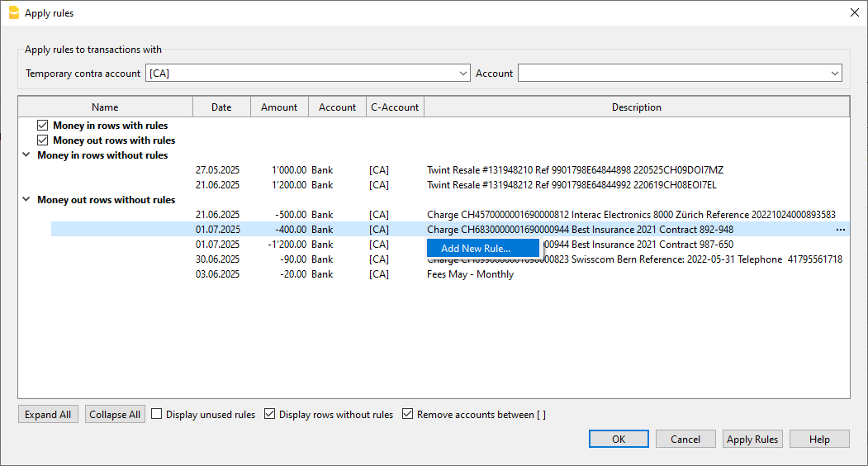Screen dimensions: 868x466
Task: Toggle Display rows without rules checkbox
Action: tap(270, 415)
